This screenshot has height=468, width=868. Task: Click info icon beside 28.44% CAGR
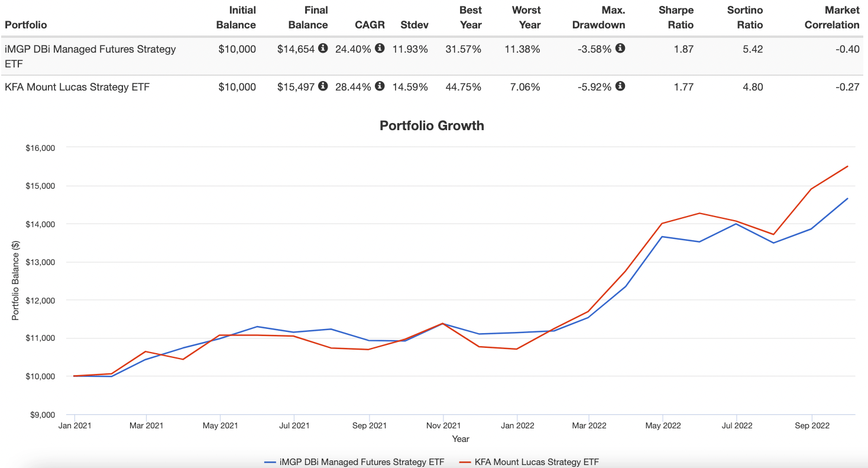point(380,86)
